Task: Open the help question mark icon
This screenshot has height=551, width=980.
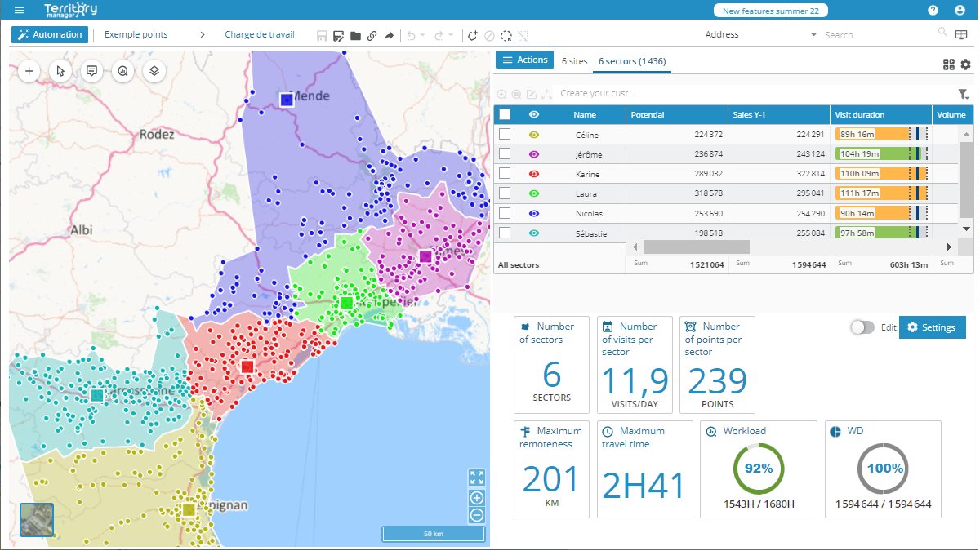Action: (x=933, y=11)
